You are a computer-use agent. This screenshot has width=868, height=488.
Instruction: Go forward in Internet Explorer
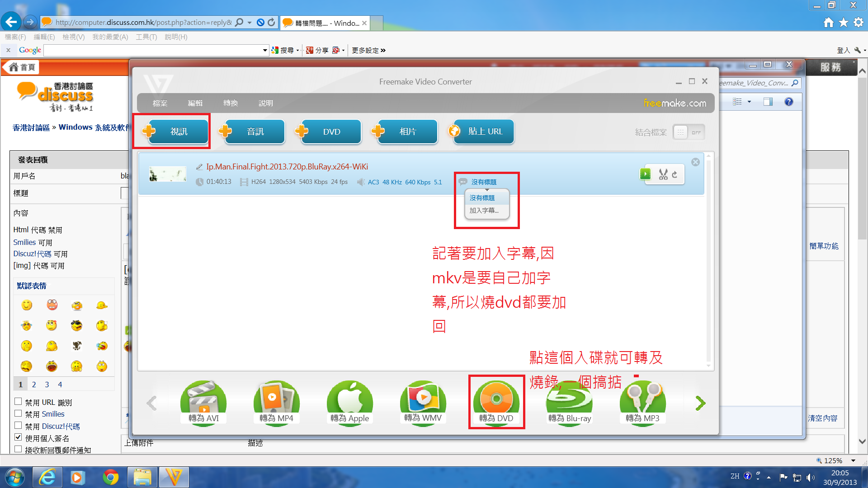(x=30, y=22)
